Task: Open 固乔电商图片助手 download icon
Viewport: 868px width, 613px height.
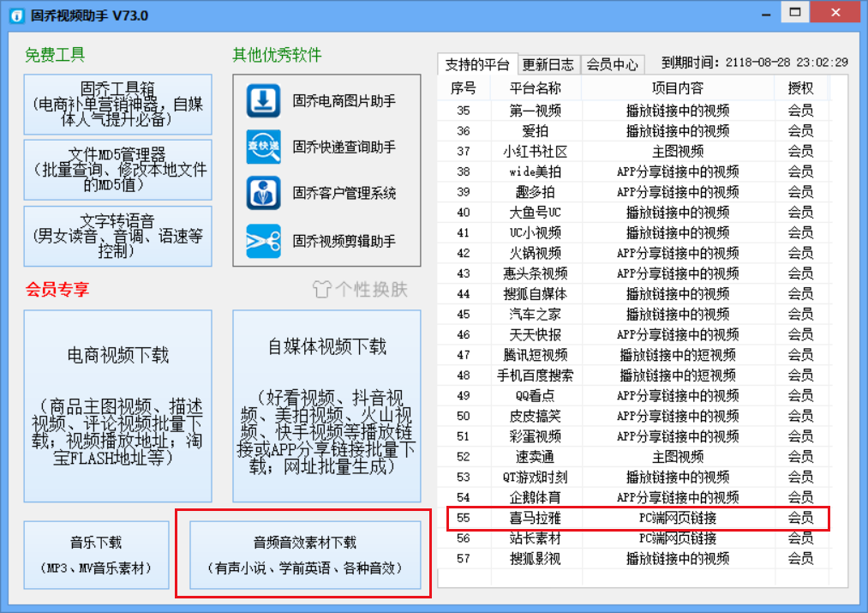Action: (264, 101)
